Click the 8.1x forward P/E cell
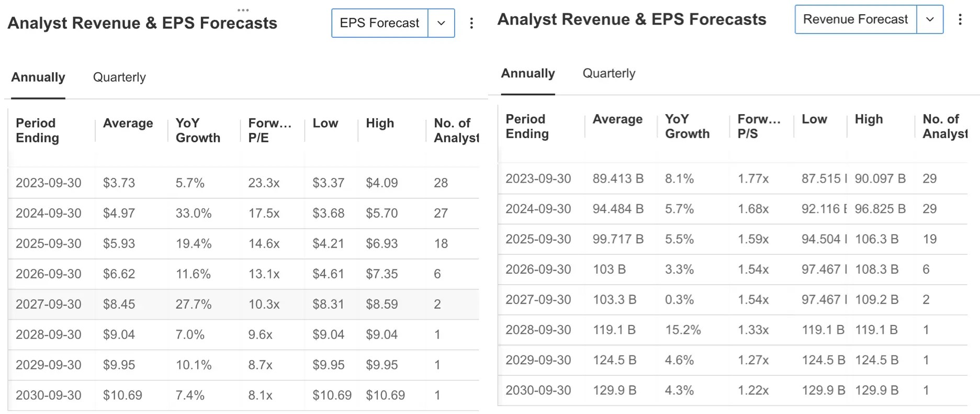Viewport: 980px width, 414px height. coord(260,395)
